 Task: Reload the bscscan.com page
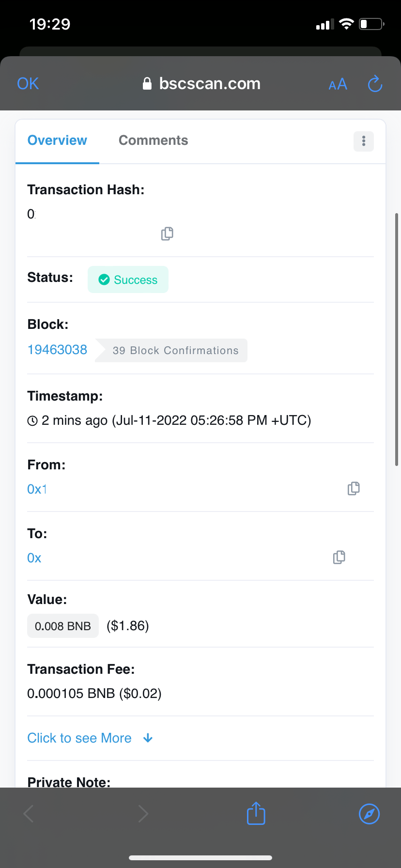pos(375,84)
